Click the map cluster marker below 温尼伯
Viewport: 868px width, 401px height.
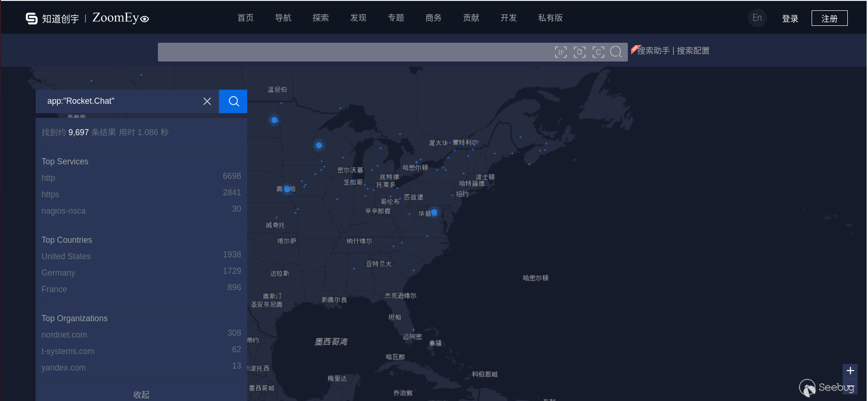point(274,120)
